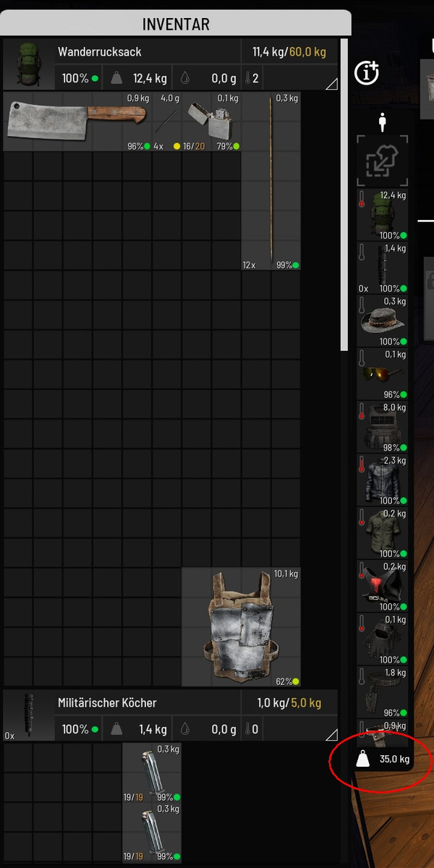Screen dimensions: 434x868
Task: Select the sunglasses equipment slot
Action: click(x=383, y=373)
